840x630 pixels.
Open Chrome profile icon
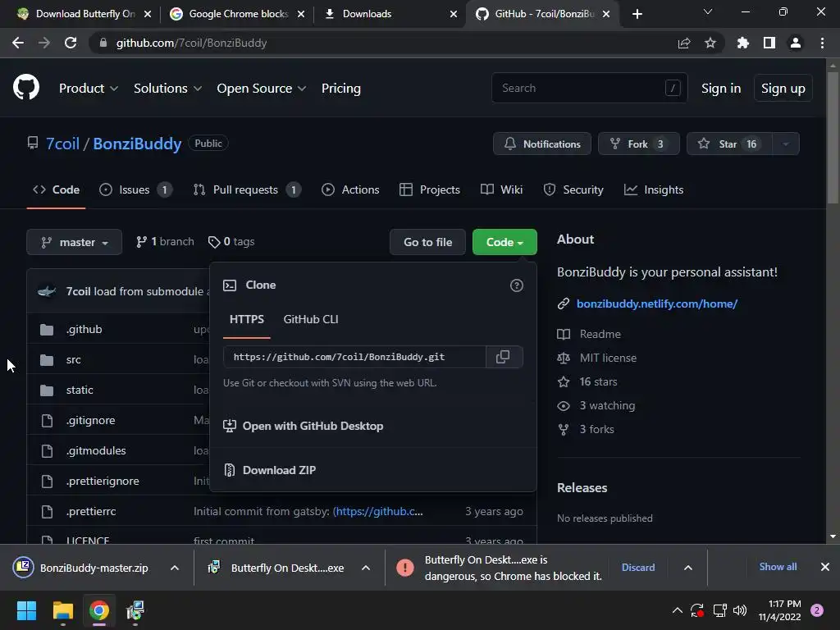pos(796,43)
